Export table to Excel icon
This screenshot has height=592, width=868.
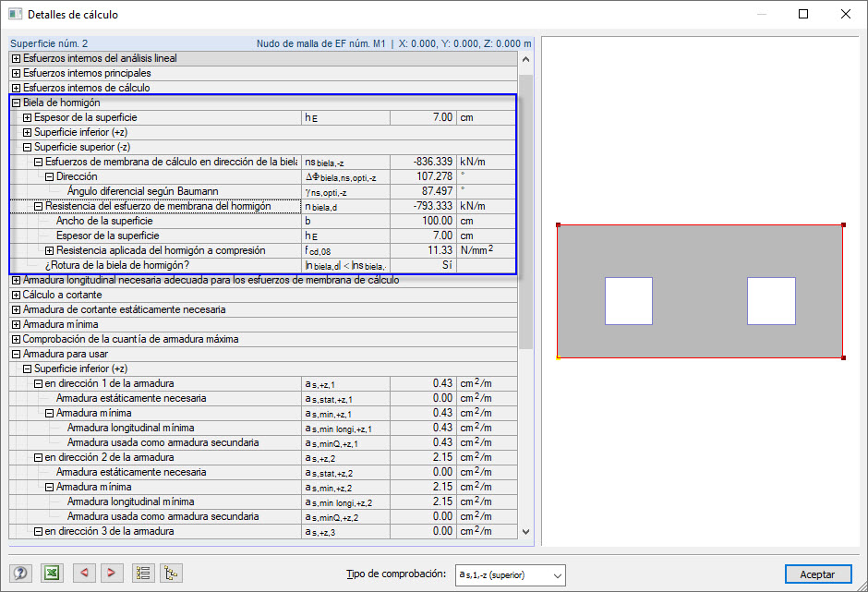pos(52,573)
